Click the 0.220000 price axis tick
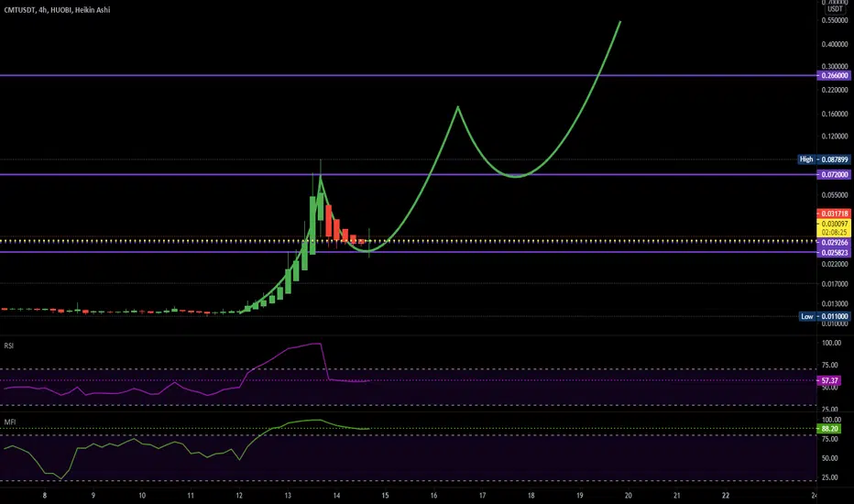 [x=835, y=90]
